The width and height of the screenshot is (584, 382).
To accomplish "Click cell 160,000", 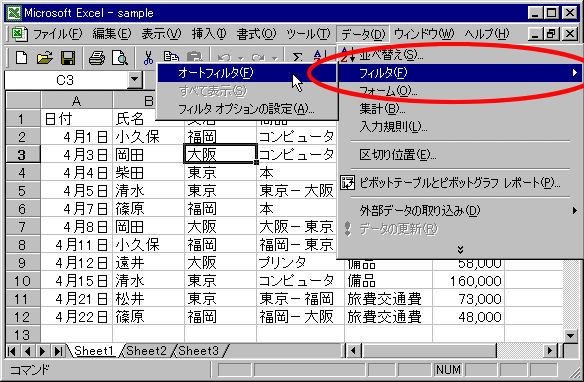I will tap(469, 281).
